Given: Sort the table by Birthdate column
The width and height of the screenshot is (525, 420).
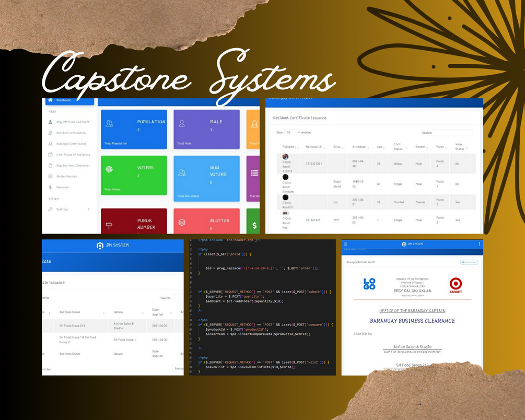Looking at the screenshot, I should tap(360, 147).
